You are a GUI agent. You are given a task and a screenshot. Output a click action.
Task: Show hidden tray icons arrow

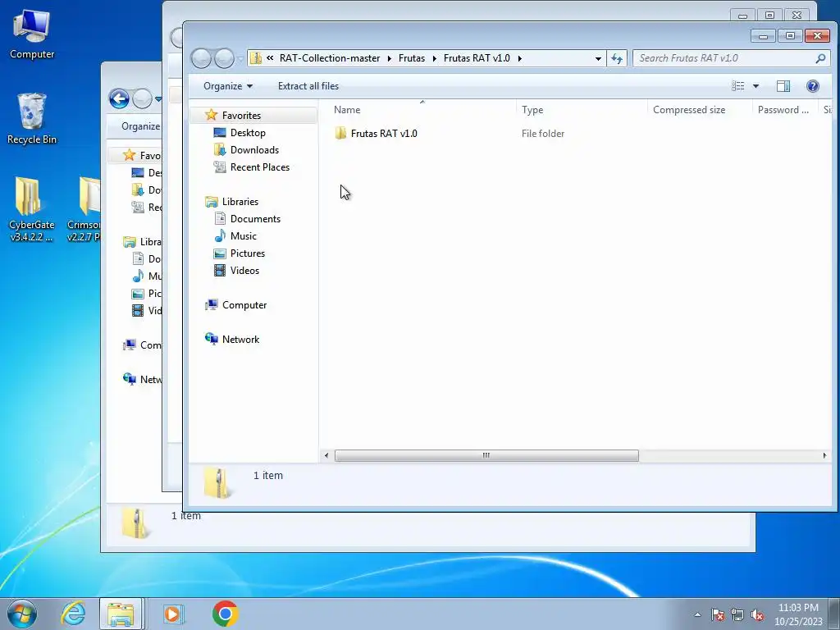point(697,614)
